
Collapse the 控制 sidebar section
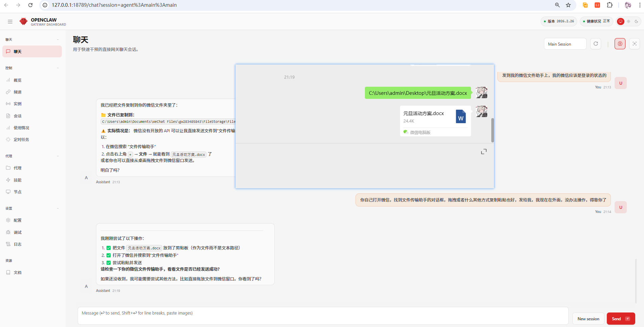click(58, 68)
